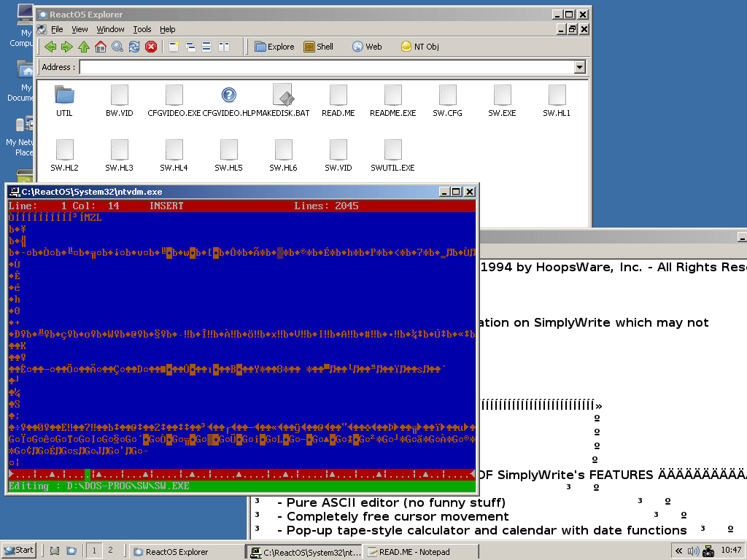This screenshot has width=747, height=560.
Task: Expand hidden tray icons with the chevron
Action: 678,551
